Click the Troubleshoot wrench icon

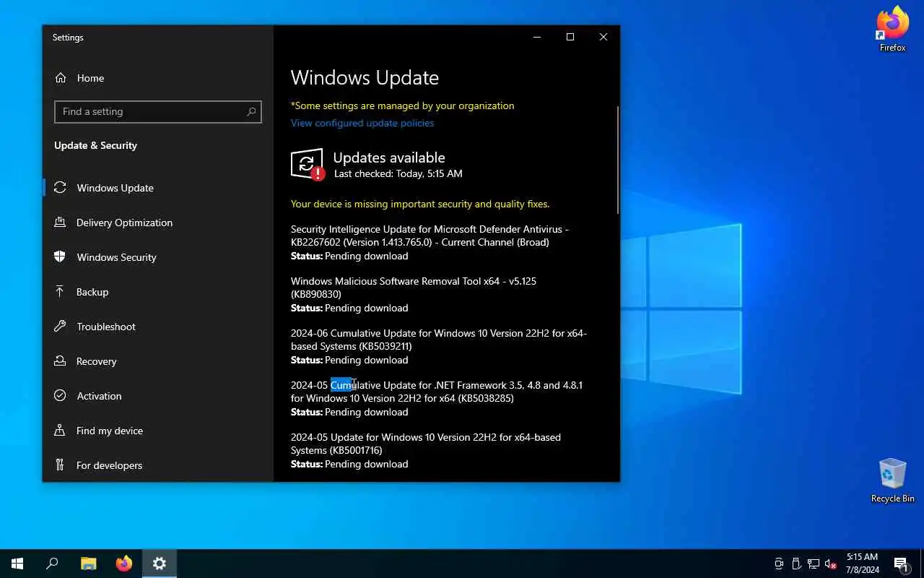[x=61, y=327]
